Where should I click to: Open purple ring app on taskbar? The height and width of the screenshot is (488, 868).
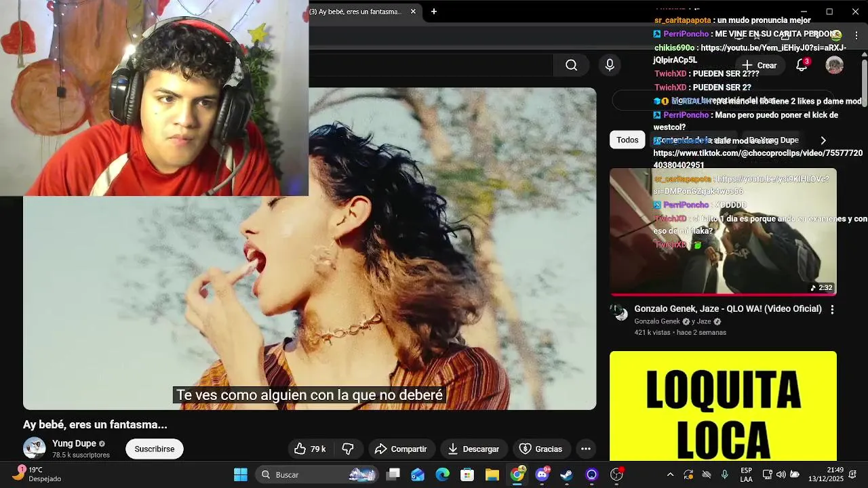591,474
